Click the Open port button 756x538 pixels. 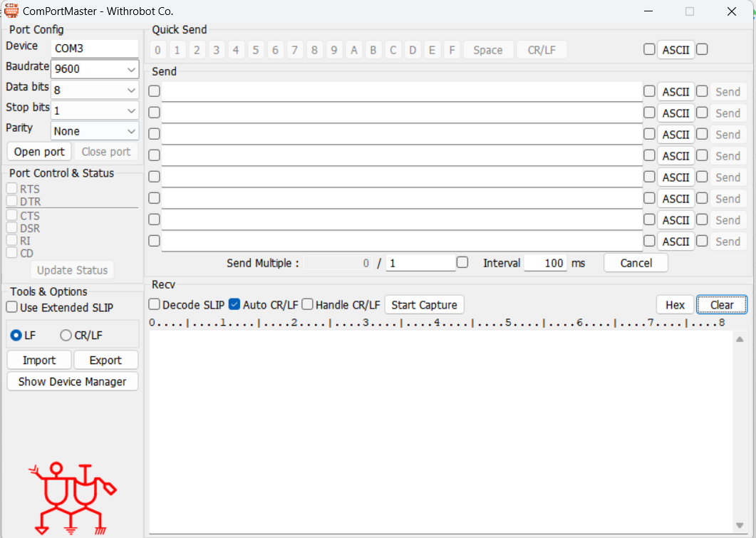39,152
